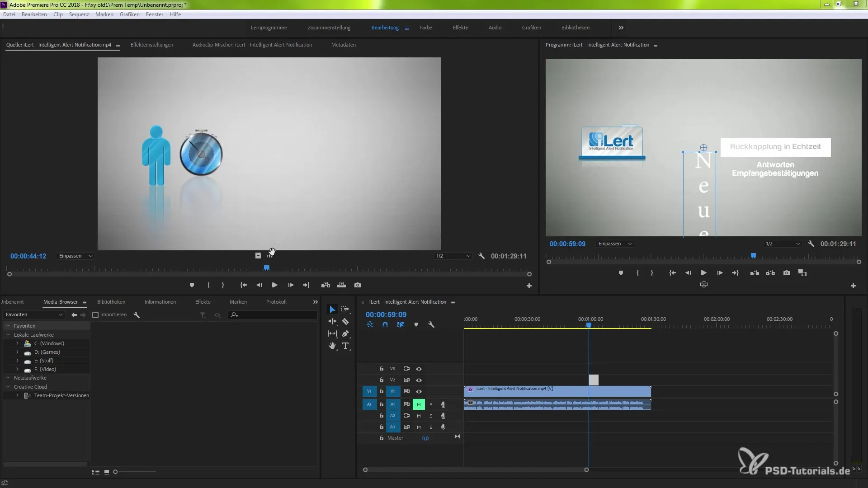
Task: Click Lift button in Program monitor
Action: 755,273
